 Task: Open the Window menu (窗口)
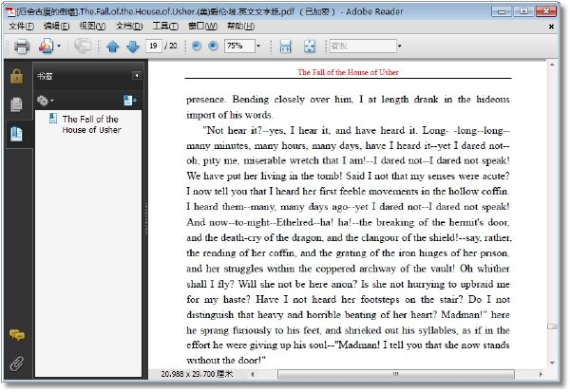click(202, 27)
